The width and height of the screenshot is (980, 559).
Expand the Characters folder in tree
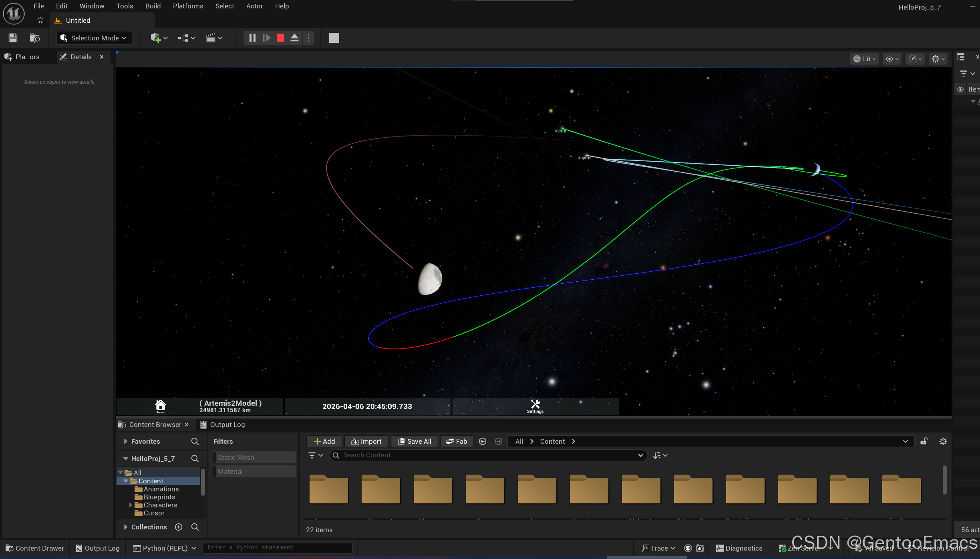point(131,505)
